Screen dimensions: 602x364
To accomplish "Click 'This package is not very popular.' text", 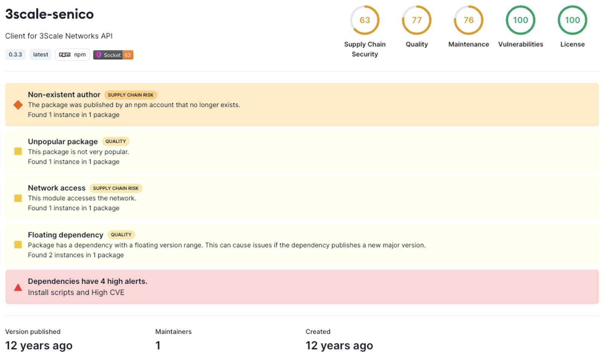I will click(78, 152).
